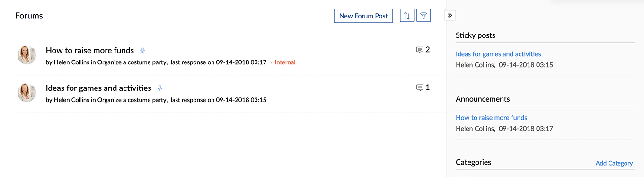644x177 pixels.
Task: Click comment icon on Ideas for games and activities
Action: click(419, 88)
